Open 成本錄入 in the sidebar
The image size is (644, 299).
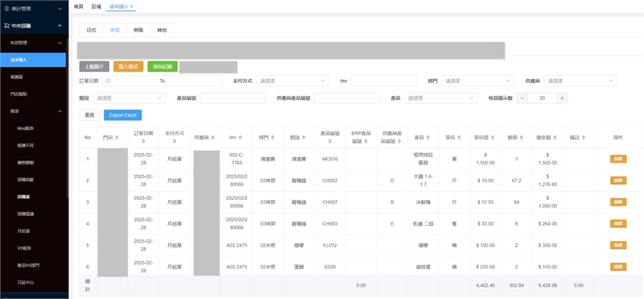(x=33, y=60)
